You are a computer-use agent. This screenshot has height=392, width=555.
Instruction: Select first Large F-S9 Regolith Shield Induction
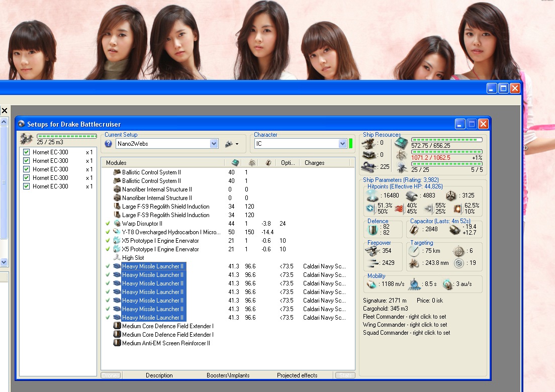point(166,207)
